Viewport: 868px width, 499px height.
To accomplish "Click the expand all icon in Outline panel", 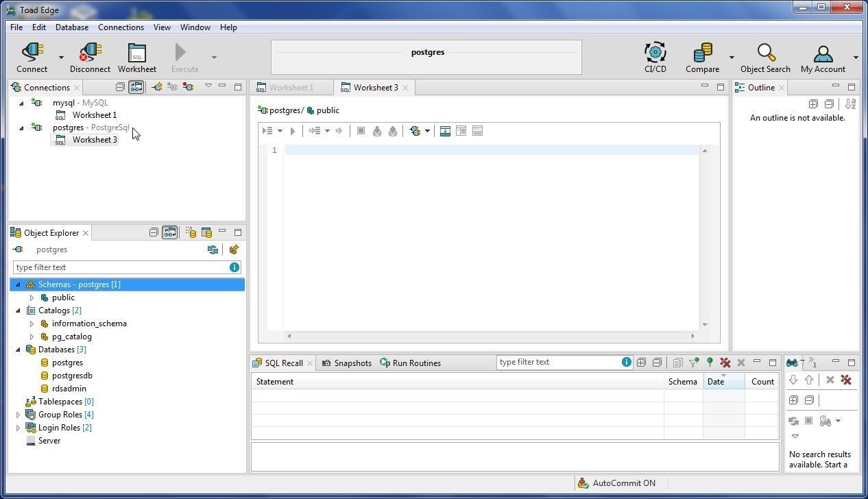I will 813,104.
